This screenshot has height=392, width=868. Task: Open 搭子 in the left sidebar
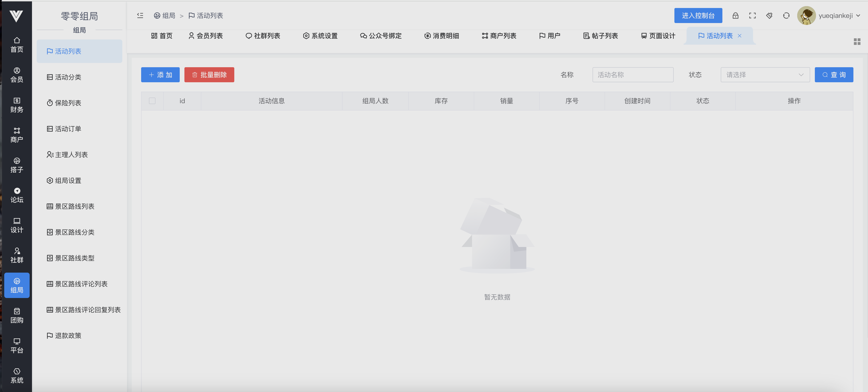point(17,165)
